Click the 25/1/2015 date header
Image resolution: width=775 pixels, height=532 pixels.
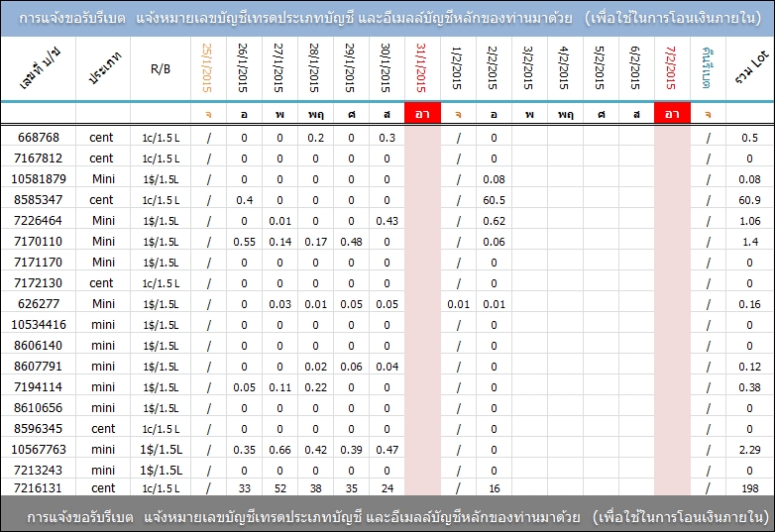click(207, 67)
